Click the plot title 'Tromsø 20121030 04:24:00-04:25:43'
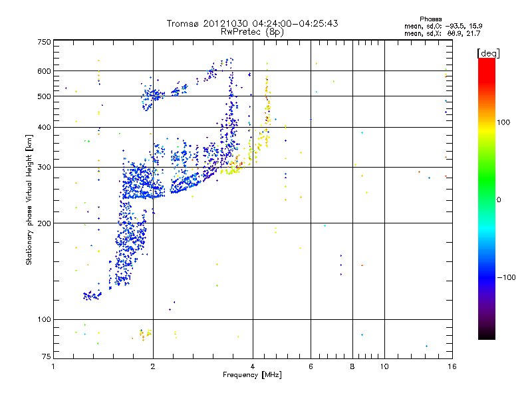This screenshot has height=399, width=532. click(252, 23)
